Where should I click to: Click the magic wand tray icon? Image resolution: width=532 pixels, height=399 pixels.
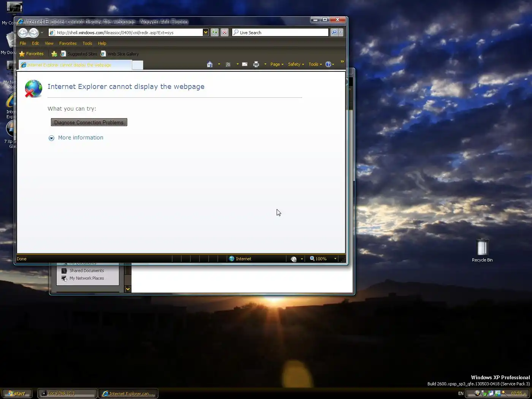pos(504,393)
